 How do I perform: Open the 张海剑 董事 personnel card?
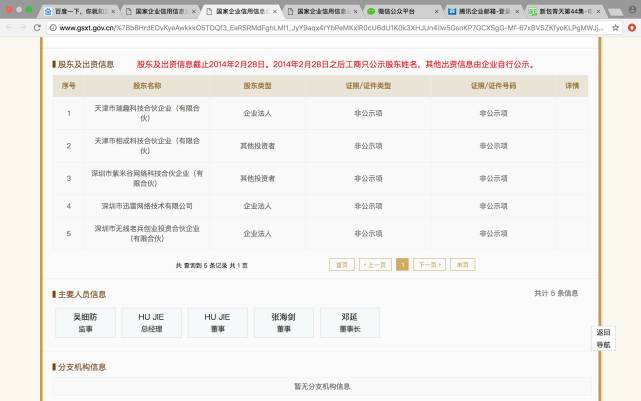[x=284, y=323]
